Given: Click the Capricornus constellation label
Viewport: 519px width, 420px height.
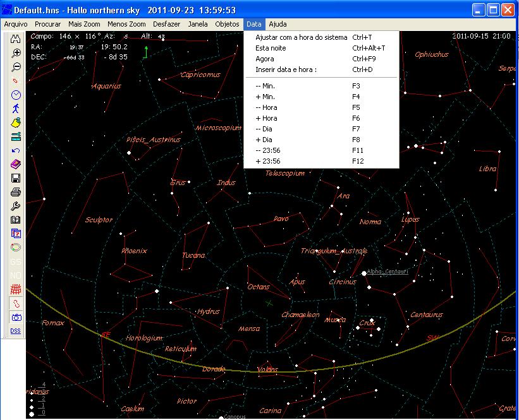Looking at the screenshot, I should coord(200,75).
